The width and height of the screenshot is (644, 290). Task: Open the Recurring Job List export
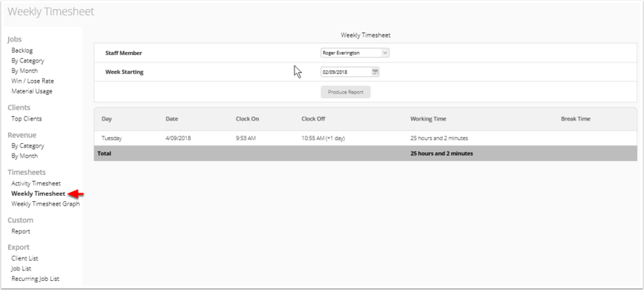[35, 279]
